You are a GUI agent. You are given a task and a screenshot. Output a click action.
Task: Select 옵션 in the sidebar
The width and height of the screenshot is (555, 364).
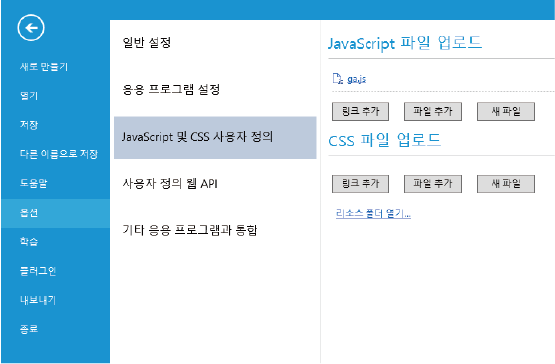[56, 213]
